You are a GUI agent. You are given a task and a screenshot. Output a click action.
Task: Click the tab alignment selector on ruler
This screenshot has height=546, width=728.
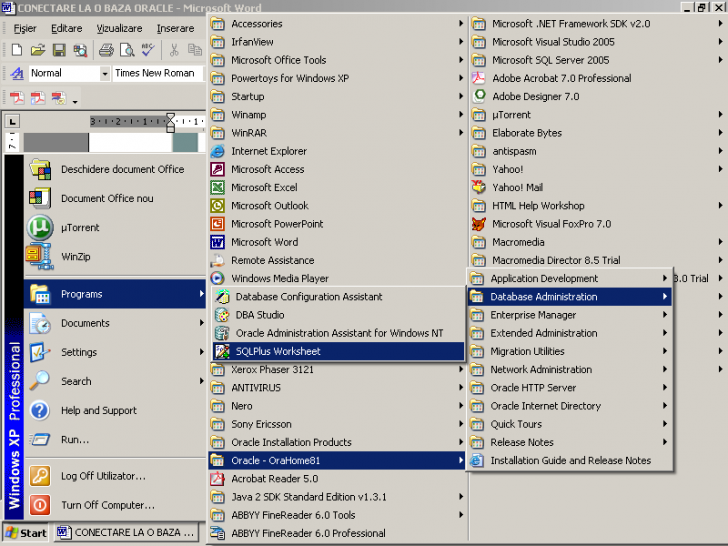click(x=12, y=122)
